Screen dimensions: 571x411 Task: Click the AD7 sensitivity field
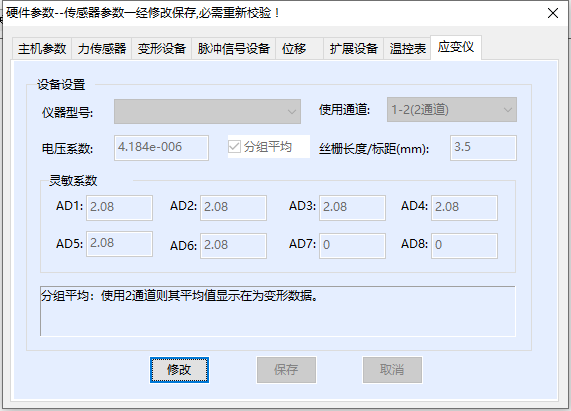tap(352, 246)
